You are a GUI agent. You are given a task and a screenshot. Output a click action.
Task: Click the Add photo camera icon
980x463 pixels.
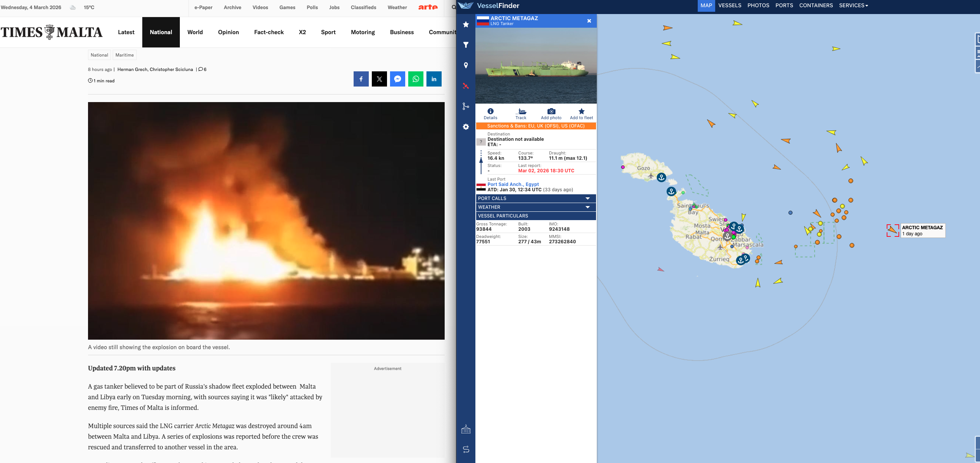tap(551, 113)
